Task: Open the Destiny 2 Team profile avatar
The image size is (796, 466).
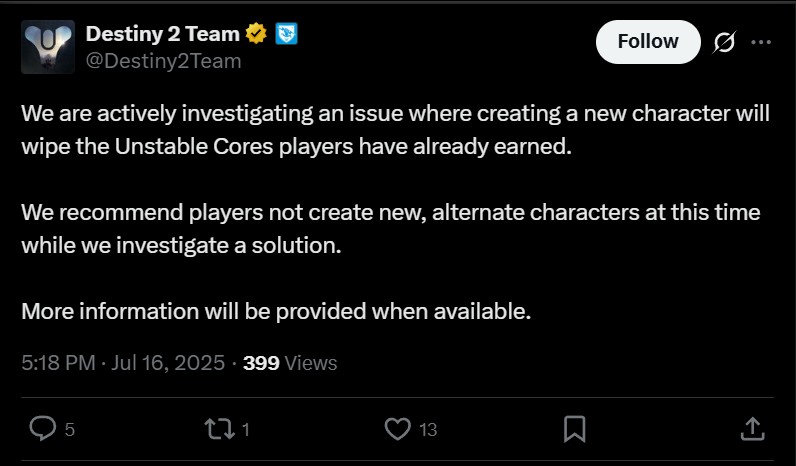Action: (48, 47)
